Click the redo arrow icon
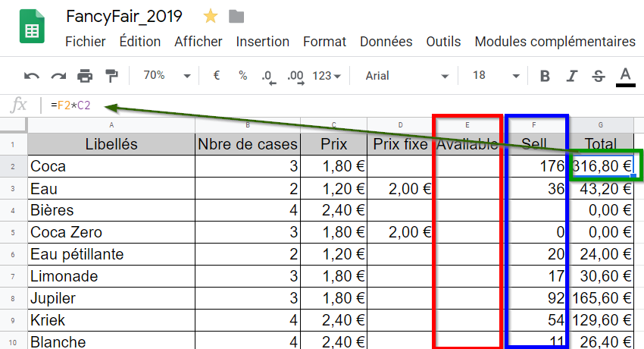 tap(58, 76)
